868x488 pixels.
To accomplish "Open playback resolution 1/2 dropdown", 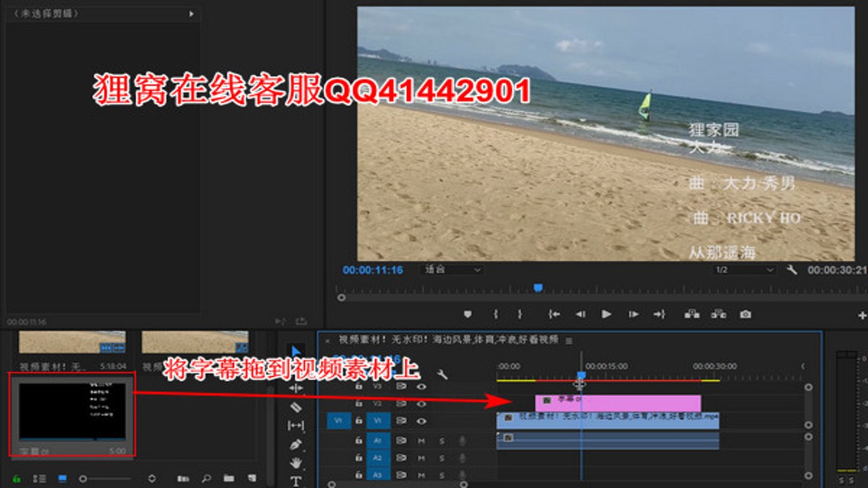I will 743,270.
